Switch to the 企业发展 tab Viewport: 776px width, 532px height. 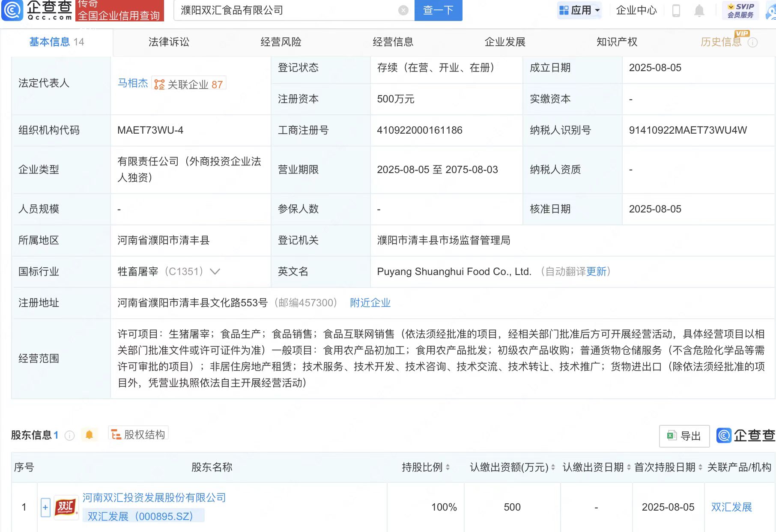tap(505, 42)
